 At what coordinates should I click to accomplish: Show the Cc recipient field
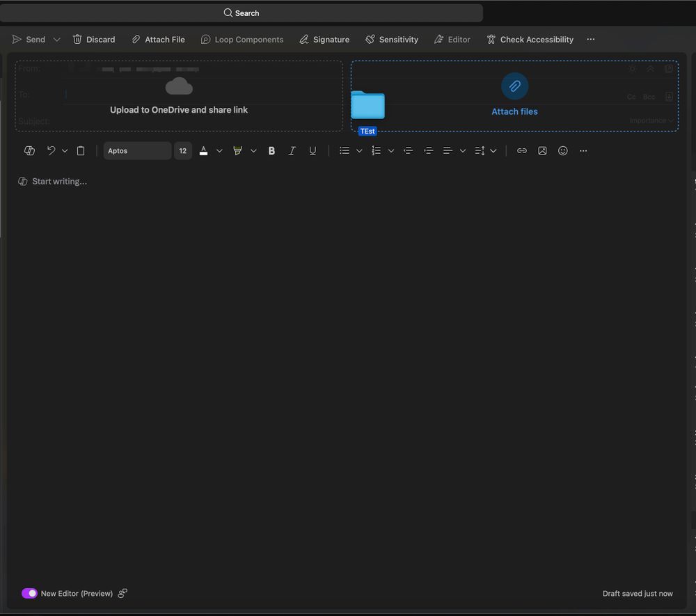tap(631, 97)
